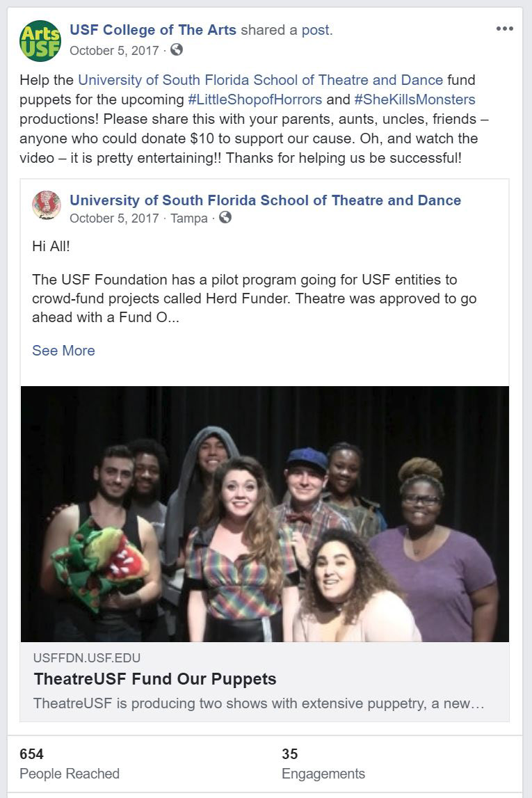Viewport: 532px width, 798px height.
Task: Click the globe icon next to Tampa
Action: [x=225, y=218]
